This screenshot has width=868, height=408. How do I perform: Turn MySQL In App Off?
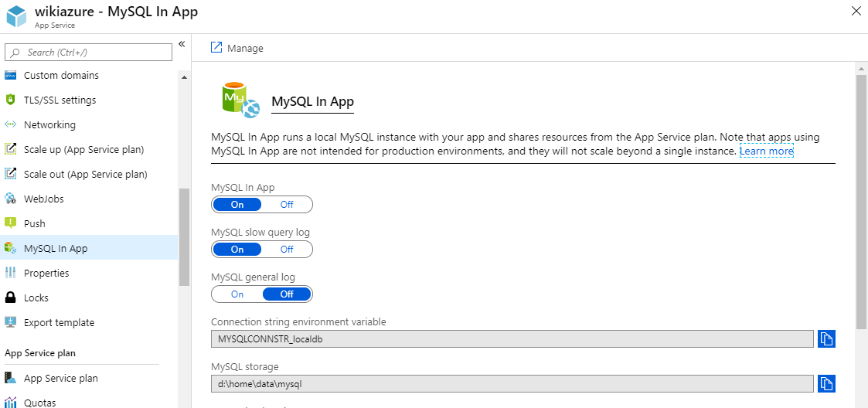(x=287, y=204)
